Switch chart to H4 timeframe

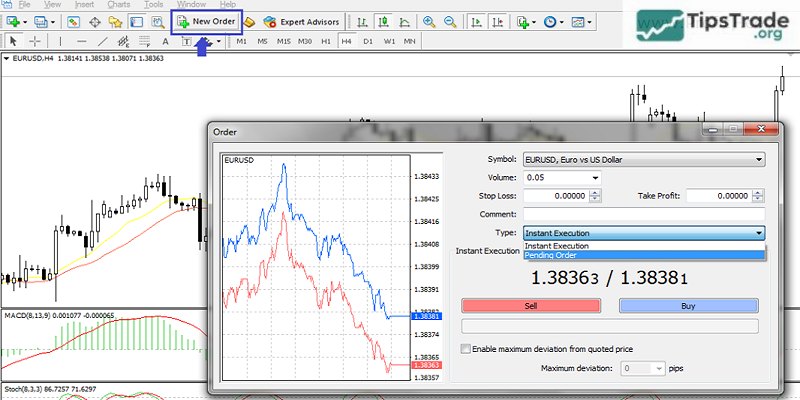[x=345, y=41]
